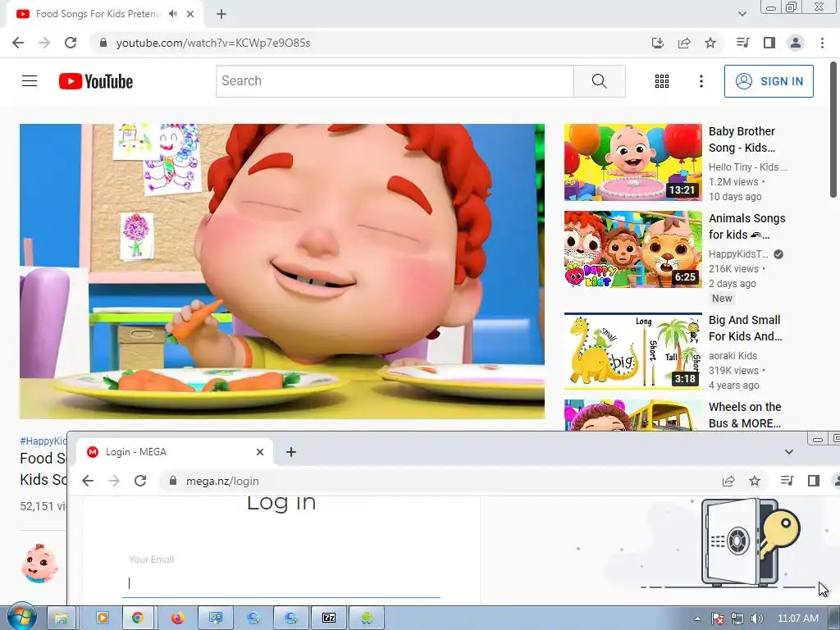
Task: Click the main video player
Action: (282, 271)
